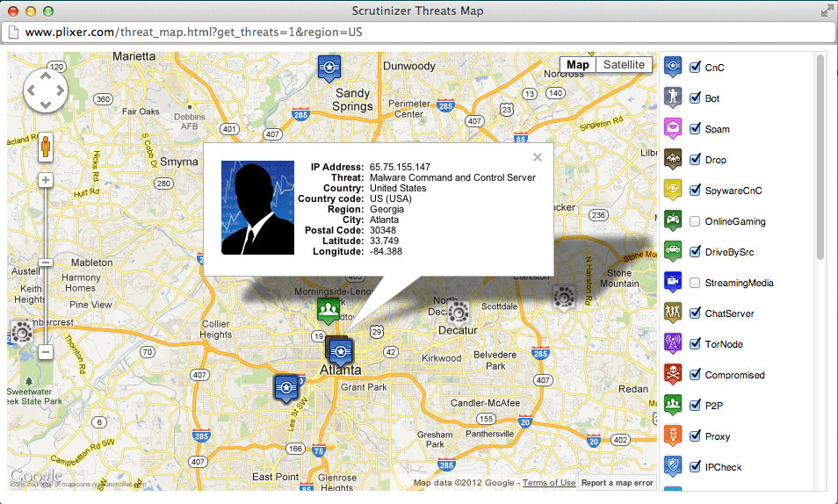
Task: Click the browser URL address field
Action: pos(418,32)
